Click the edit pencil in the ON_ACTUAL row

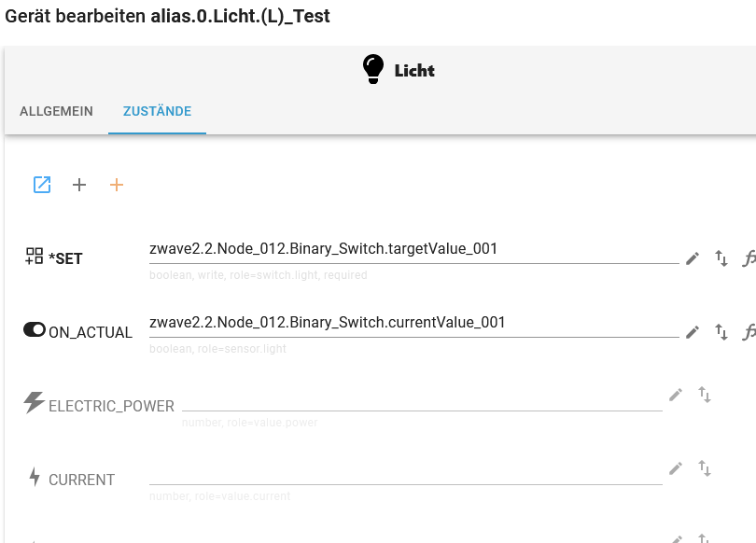[693, 331]
